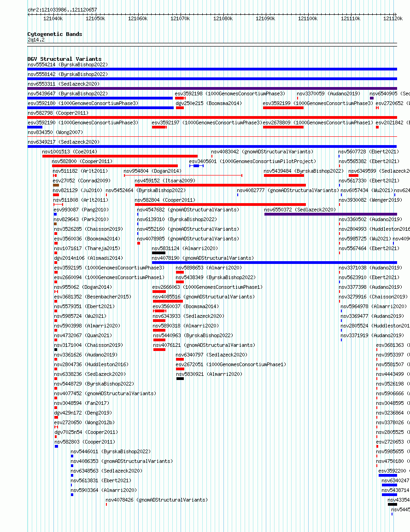Select the nsv6349217 (Sedlazeck2020) label
410x532 pixels.
(64, 142)
